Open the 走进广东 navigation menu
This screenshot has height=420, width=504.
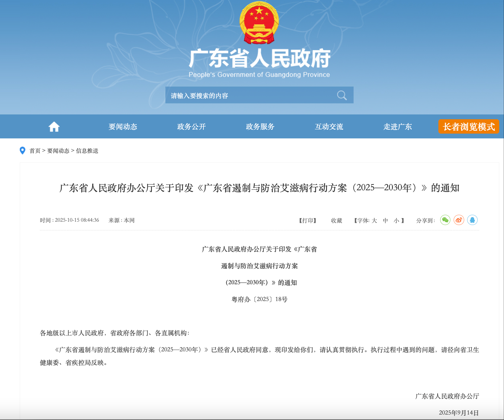398,127
